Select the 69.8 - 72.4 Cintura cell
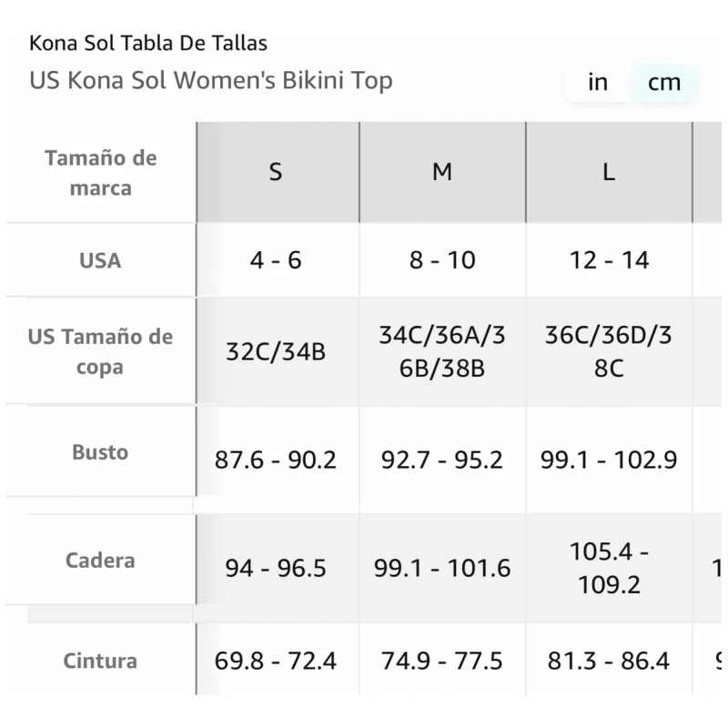 coord(276,661)
